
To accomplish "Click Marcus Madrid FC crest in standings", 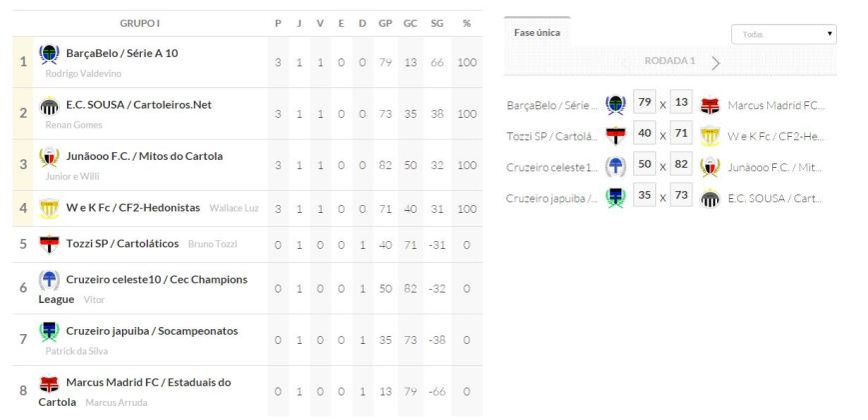I will click(49, 383).
